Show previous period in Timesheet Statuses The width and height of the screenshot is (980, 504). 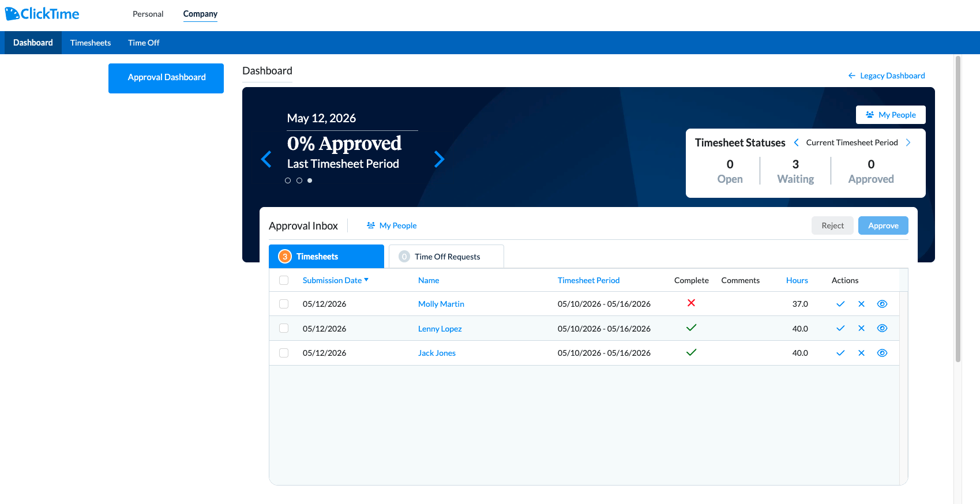[796, 142]
